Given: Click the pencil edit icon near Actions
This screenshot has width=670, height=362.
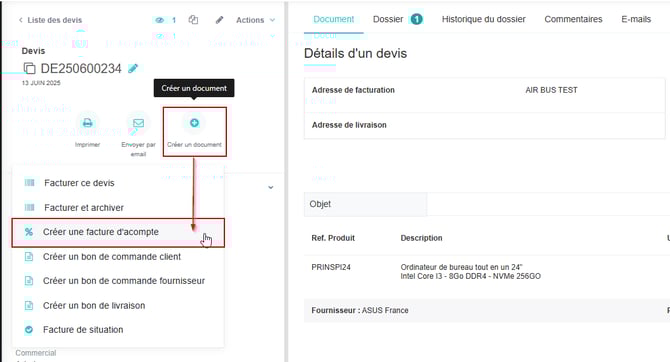Looking at the screenshot, I should tap(219, 20).
